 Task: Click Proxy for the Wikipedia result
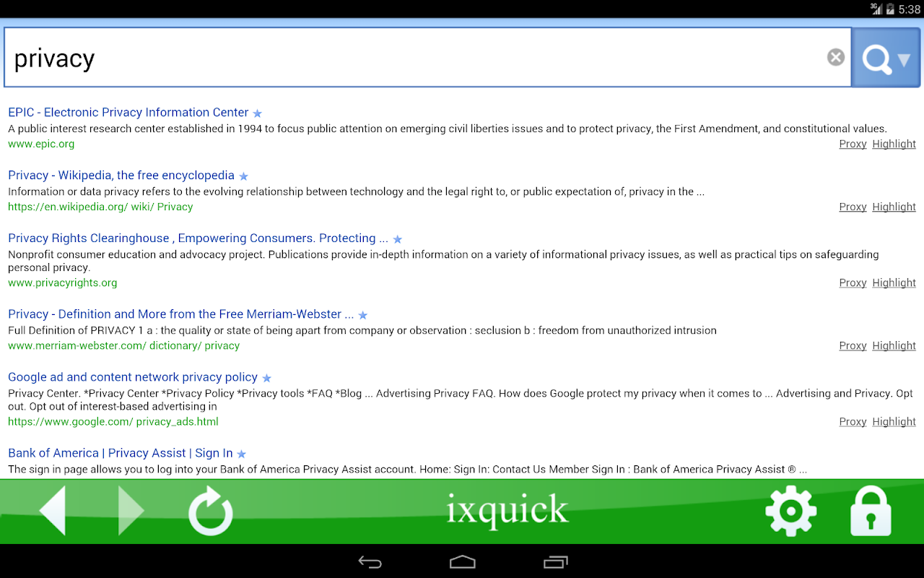[853, 207]
